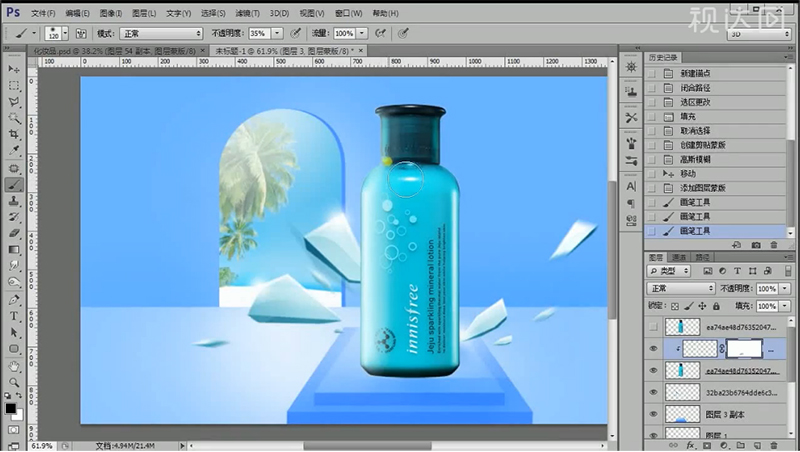Image resolution: width=800 pixels, height=452 pixels.
Task: Add layer mask icon
Action: [x=707, y=445]
